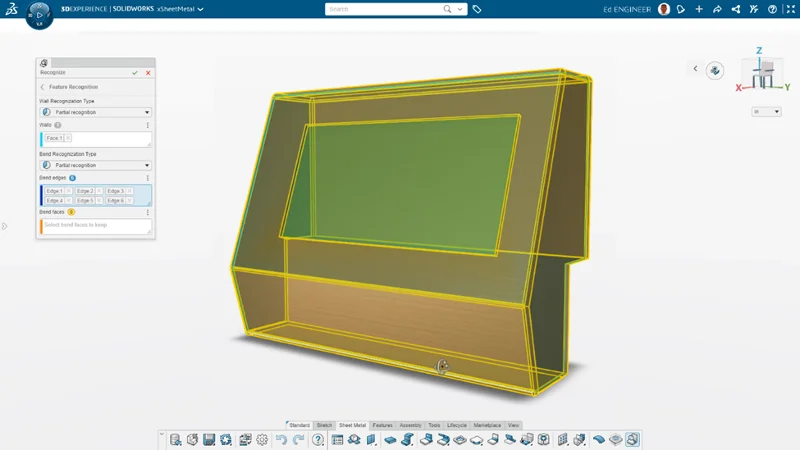Open Help from the bottom toolbar
Screen dimensions: 800x450
[x=318, y=439]
